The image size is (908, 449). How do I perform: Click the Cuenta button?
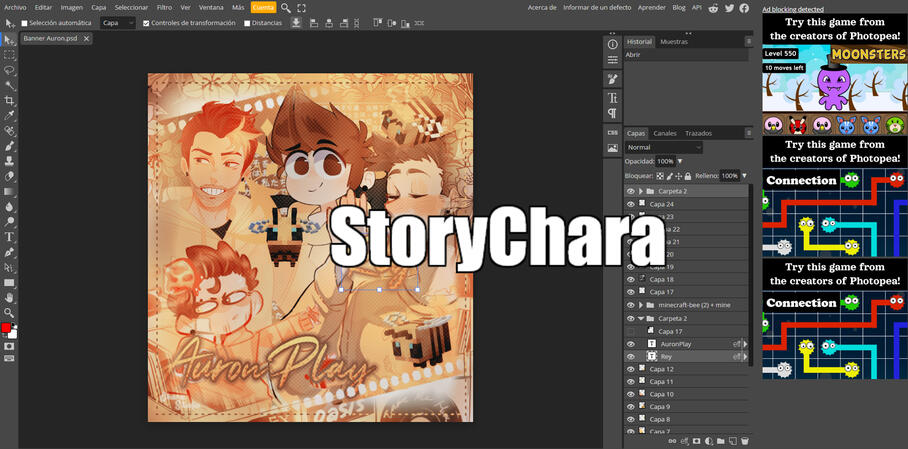point(263,7)
